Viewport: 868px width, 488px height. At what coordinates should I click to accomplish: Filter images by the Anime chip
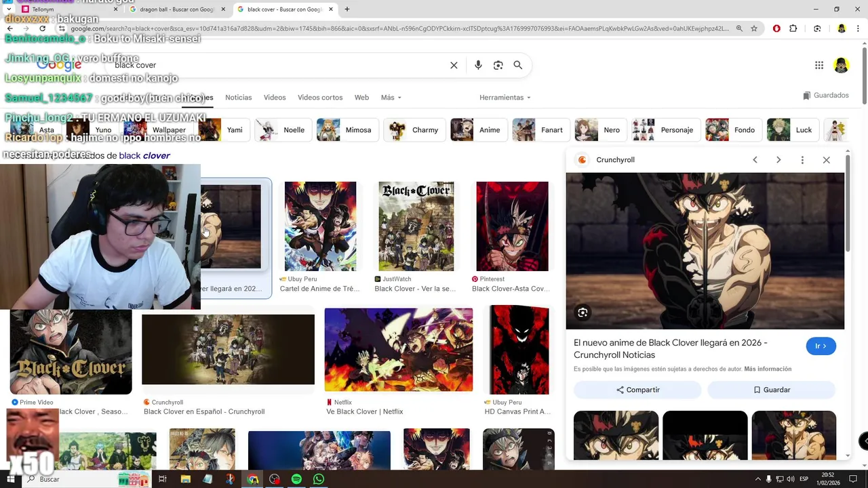coord(479,130)
